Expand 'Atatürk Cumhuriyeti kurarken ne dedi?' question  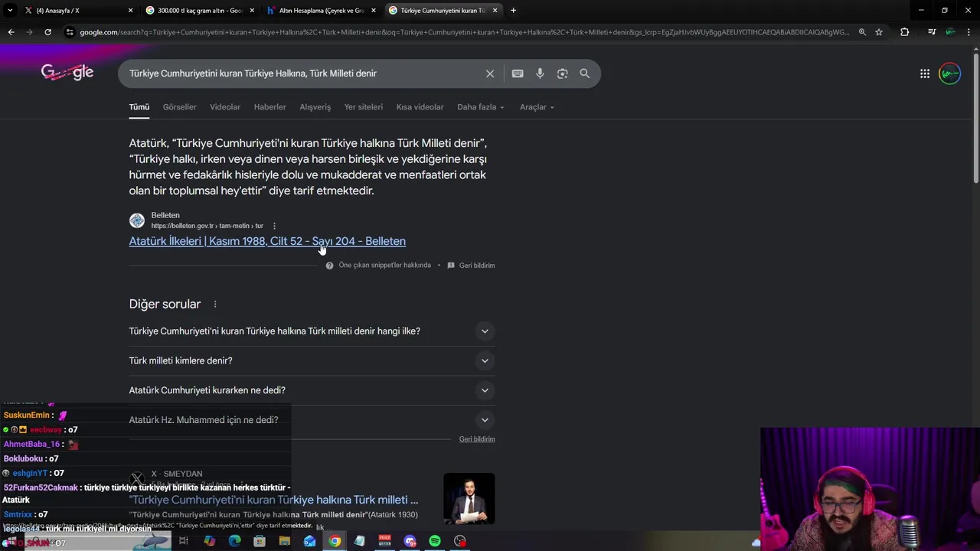[312, 390]
